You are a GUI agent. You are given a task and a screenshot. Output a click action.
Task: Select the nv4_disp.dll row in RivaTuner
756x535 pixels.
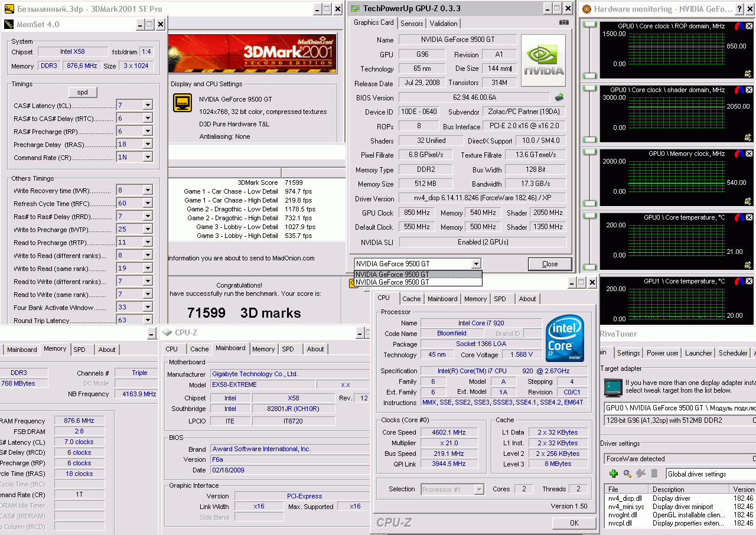(x=680, y=498)
